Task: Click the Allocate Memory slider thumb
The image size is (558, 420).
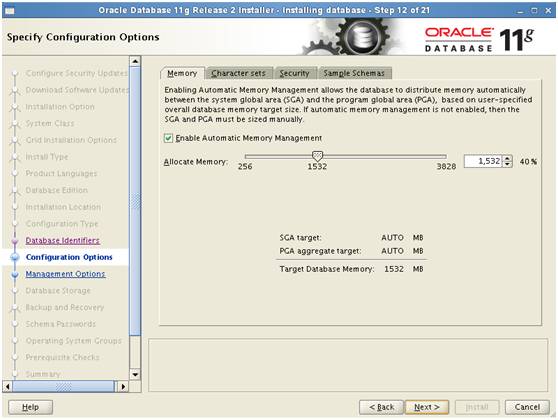Action: 317,156
